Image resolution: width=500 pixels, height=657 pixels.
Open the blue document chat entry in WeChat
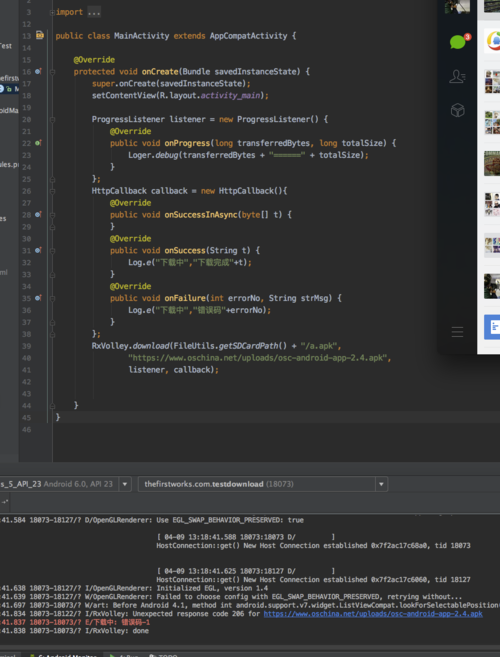pyautogui.click(x=492, y=327)
